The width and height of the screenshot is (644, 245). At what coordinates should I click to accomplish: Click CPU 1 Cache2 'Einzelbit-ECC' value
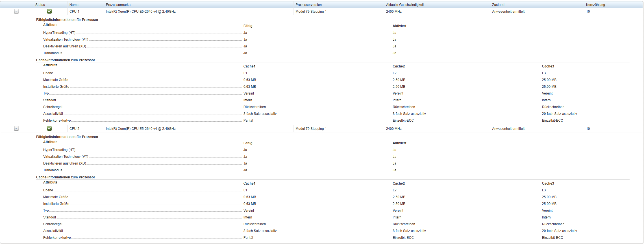(x=403, y=121)
